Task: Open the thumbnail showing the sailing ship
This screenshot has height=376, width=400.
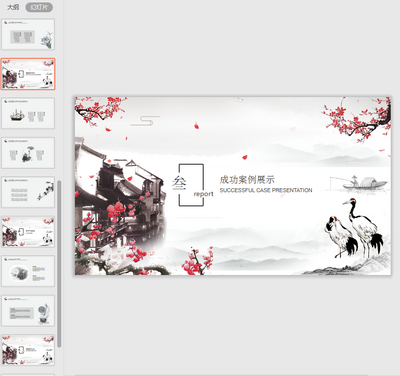Action: [28, 113]
